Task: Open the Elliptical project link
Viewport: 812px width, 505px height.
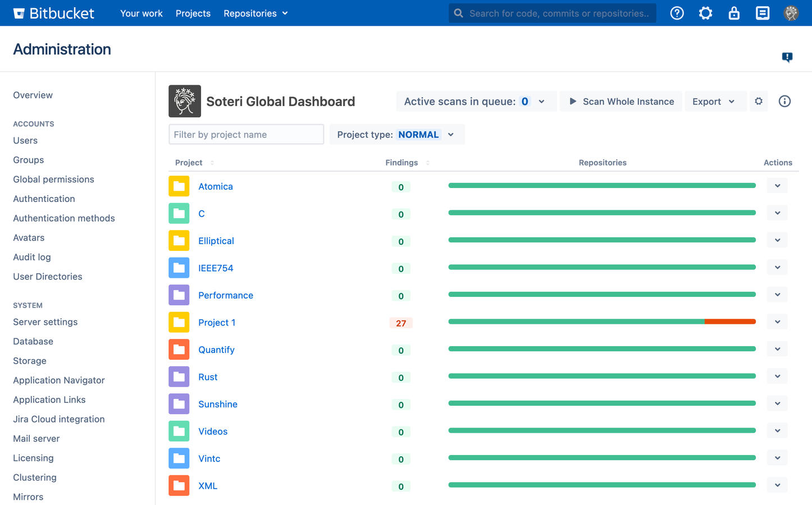Action: [216, 241]
